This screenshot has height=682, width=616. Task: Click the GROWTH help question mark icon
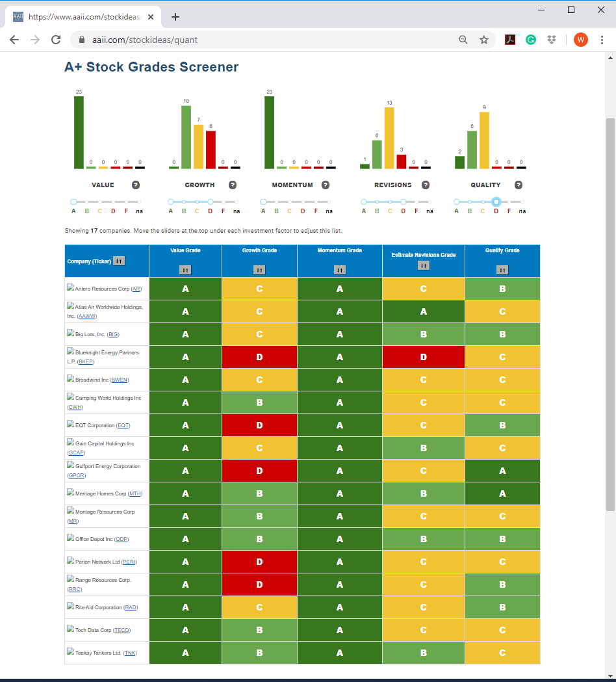[x=233, y=185]
